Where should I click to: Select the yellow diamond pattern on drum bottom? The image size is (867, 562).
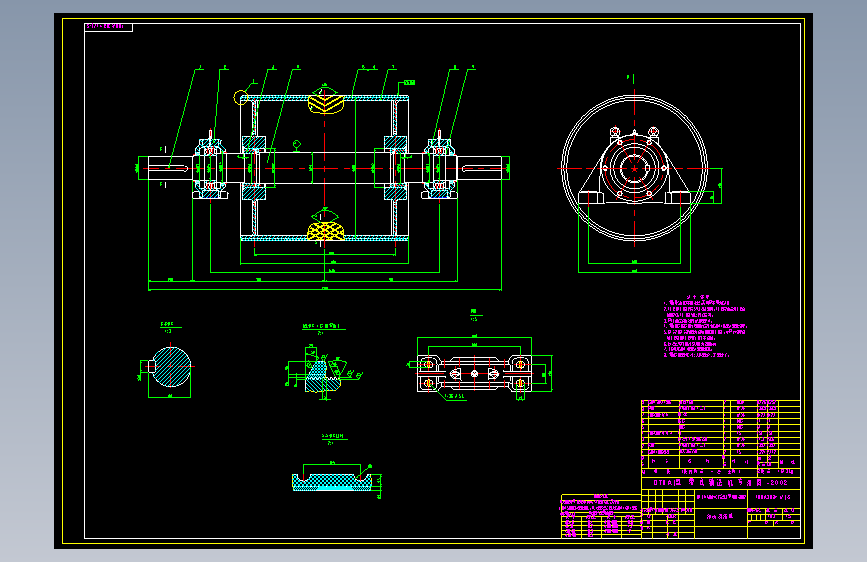(326, 231)
